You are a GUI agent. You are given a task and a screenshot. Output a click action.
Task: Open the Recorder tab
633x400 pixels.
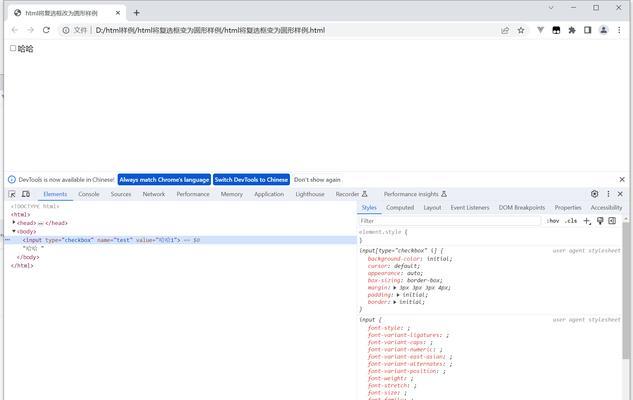pyautogui.click(x=351, y=194)
